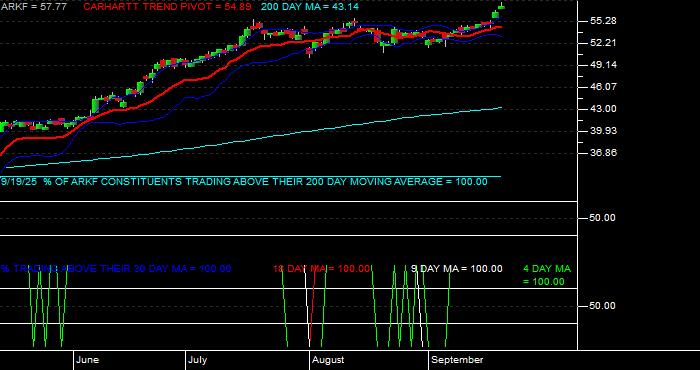Click the 52.21 price axis value

[x=603, y=43]
